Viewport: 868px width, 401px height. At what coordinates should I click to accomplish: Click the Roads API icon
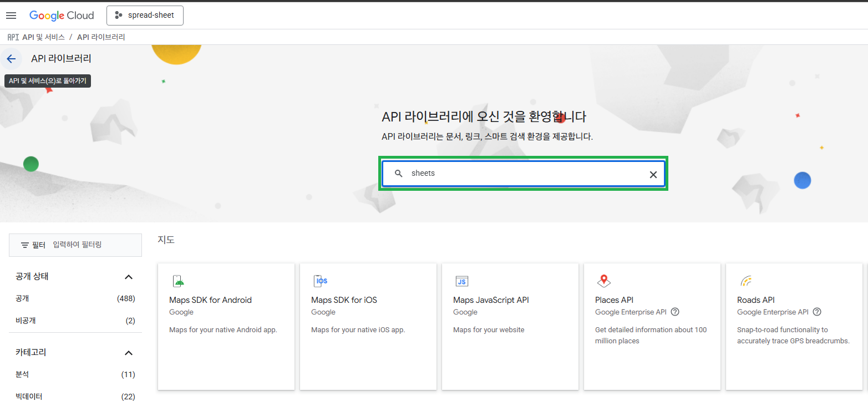(x=746, y=281)
